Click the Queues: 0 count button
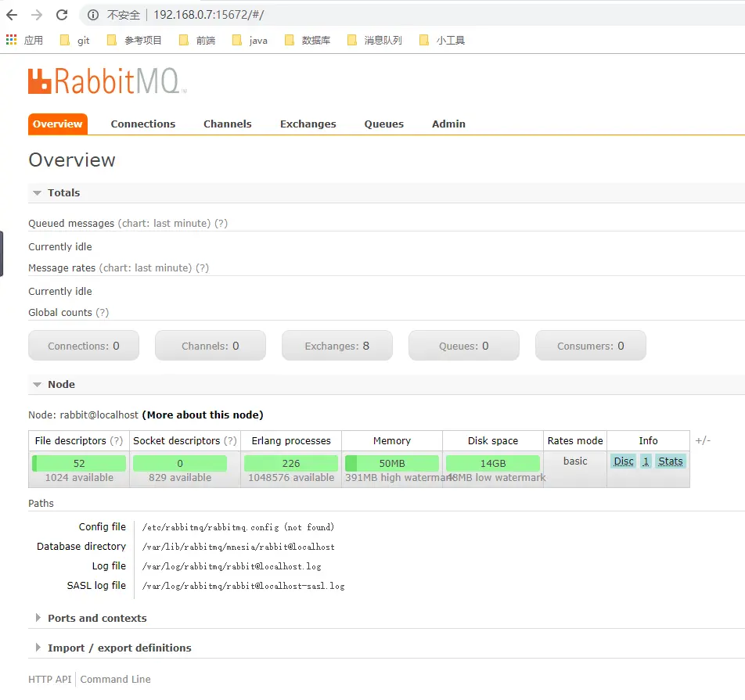This screenshot has width=745, height=700. click(464, 345)
